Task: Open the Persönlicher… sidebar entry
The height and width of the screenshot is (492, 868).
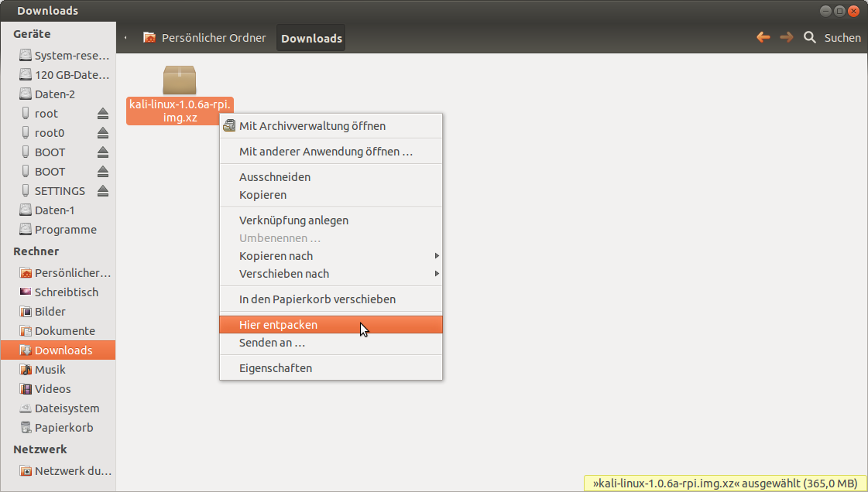Action: (58, 272)
